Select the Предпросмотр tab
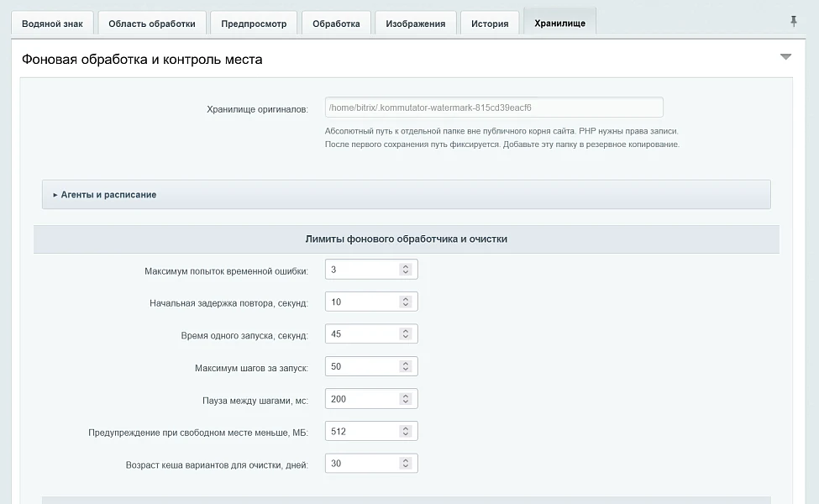The height and width of the screenshot is (504, 819). tap(254, 23)
